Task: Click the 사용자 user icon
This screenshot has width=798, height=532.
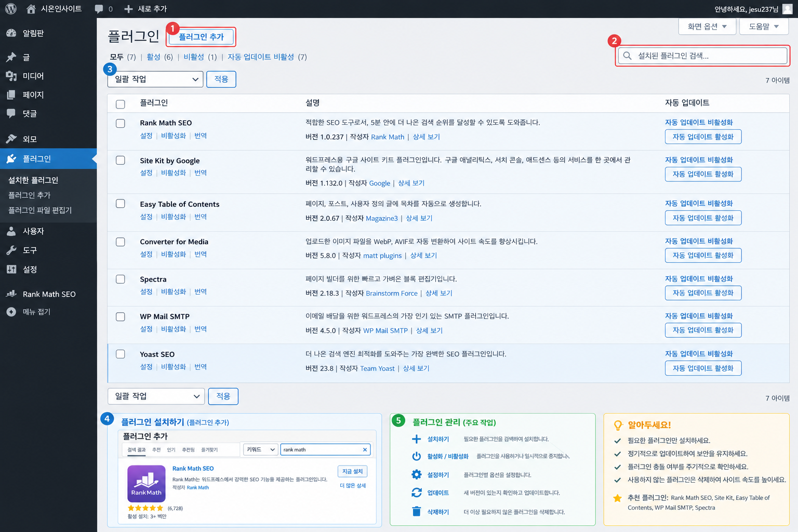Action: pyautogui.click(x=11, y=231)
